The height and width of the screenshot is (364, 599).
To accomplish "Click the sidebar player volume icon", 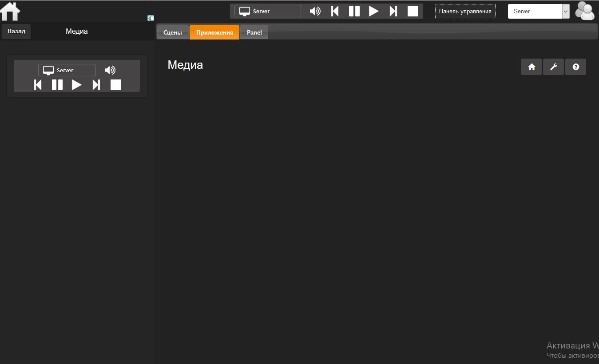I will point(110,70).
